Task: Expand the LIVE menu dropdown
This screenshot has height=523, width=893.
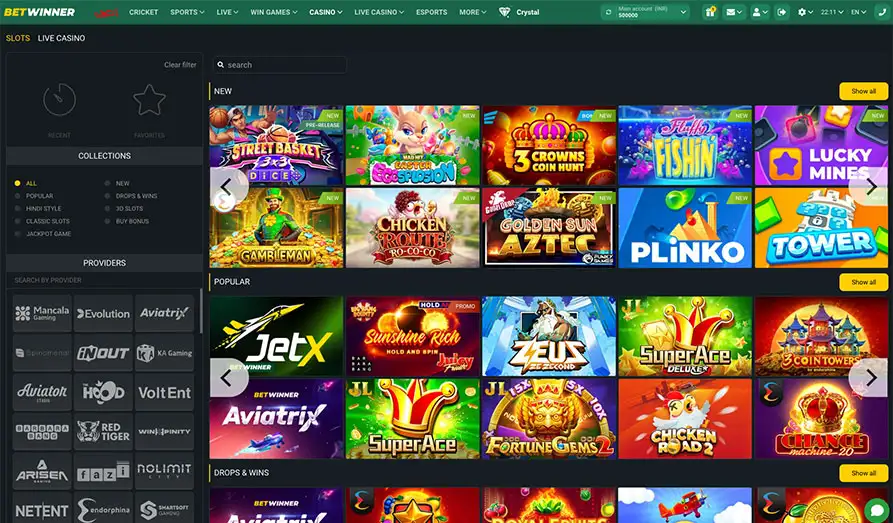Action: (227, 12)
